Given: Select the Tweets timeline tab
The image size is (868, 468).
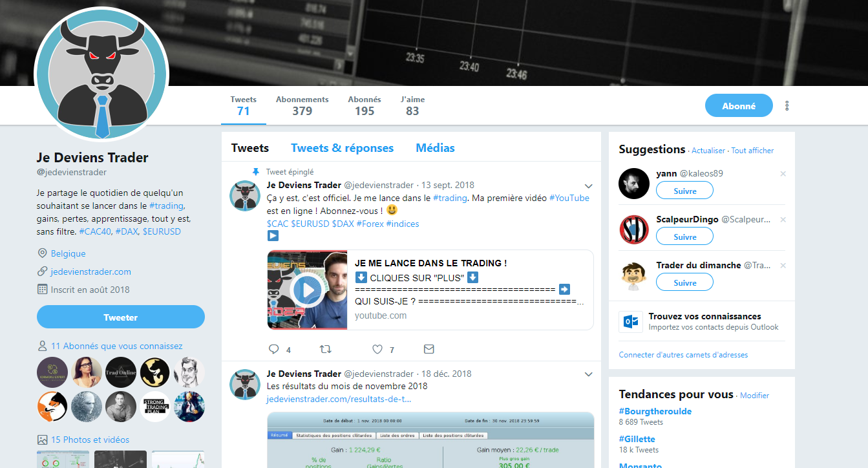Looking at the screenshot, I should pos(250,148).
